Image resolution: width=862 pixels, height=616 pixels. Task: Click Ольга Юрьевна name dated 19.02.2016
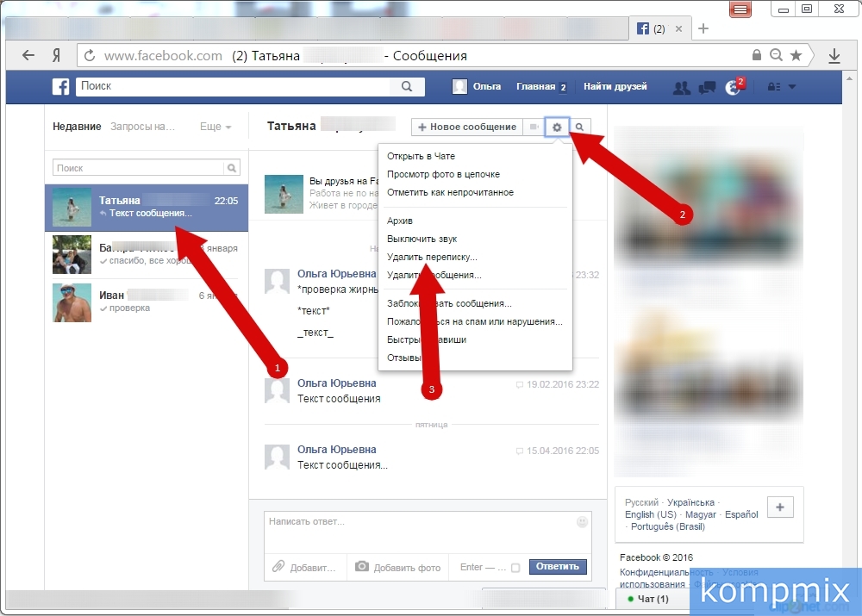(337, 383)
